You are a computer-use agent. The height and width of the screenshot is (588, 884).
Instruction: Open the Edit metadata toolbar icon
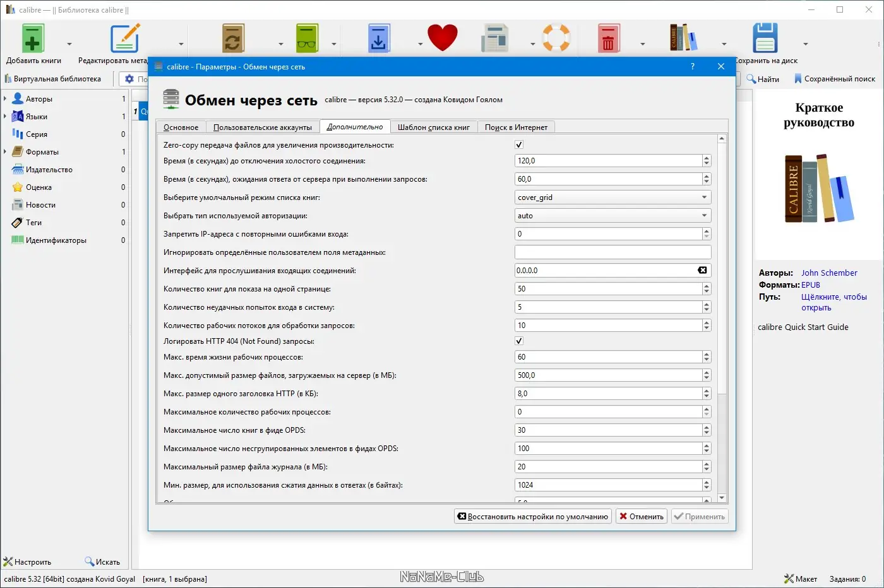pos(125,38)
